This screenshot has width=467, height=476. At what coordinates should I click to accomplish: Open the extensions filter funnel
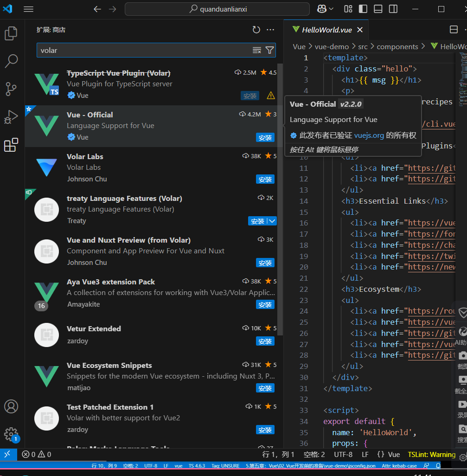270,51
